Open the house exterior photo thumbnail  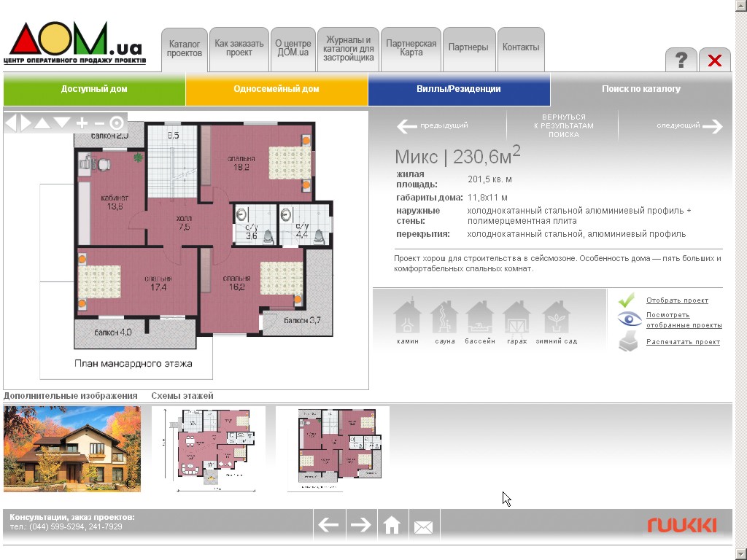pos(72,448)
